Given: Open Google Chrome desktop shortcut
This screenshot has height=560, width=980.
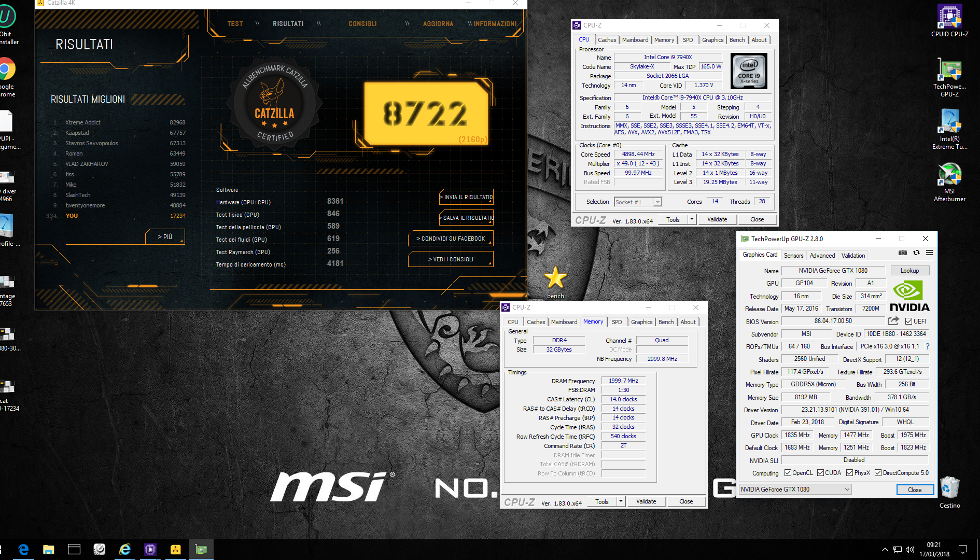Looking at the screenshot, I should tap(7, 77).
